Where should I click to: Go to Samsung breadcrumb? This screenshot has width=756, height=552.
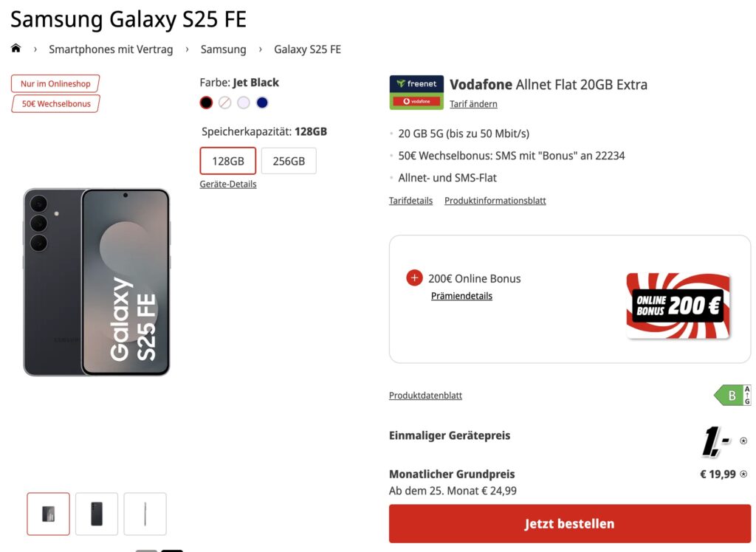point(223,49)
